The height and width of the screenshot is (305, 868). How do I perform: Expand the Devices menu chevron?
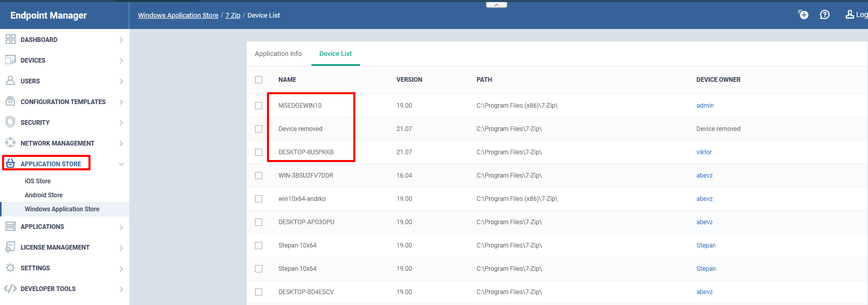pos(121,61)
